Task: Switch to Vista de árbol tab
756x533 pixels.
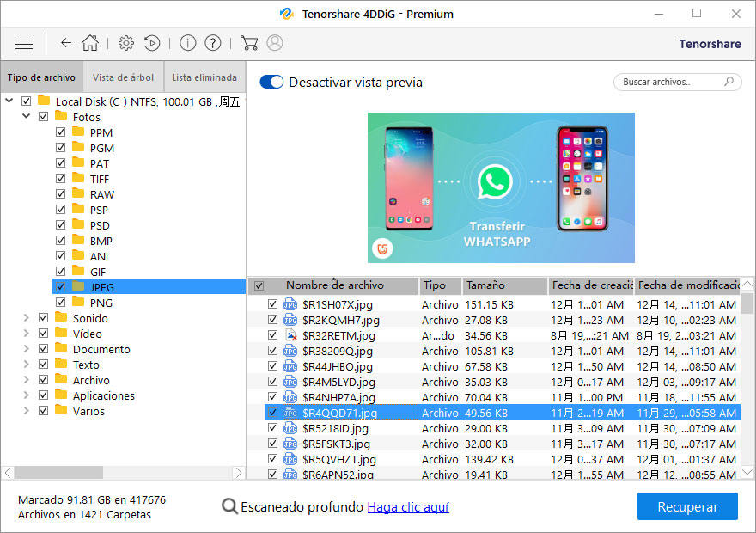Action: (x=124, y=77)
